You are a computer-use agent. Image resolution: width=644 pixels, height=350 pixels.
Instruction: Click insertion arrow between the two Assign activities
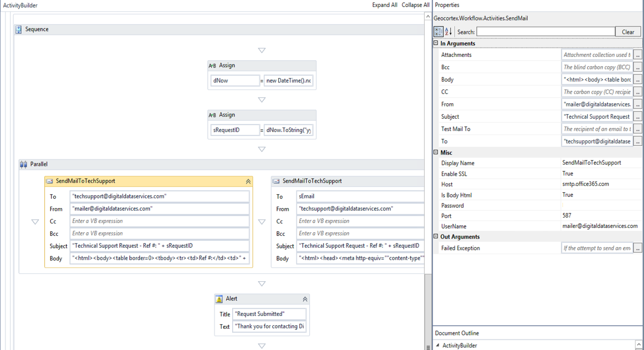pyautogui.click(x=262, y=100)
